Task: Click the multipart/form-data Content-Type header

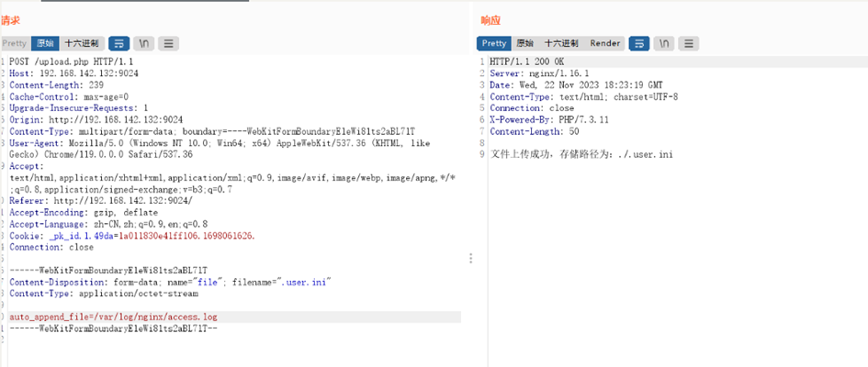Action: (x=212, y=131)
